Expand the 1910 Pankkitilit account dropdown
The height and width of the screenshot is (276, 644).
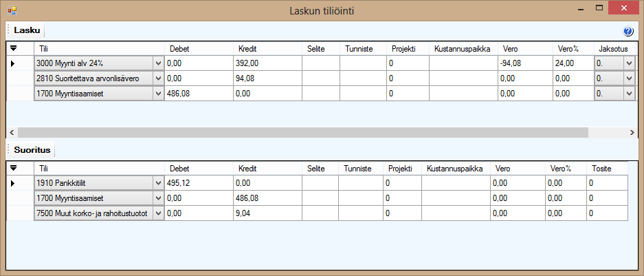pos(159,184)
